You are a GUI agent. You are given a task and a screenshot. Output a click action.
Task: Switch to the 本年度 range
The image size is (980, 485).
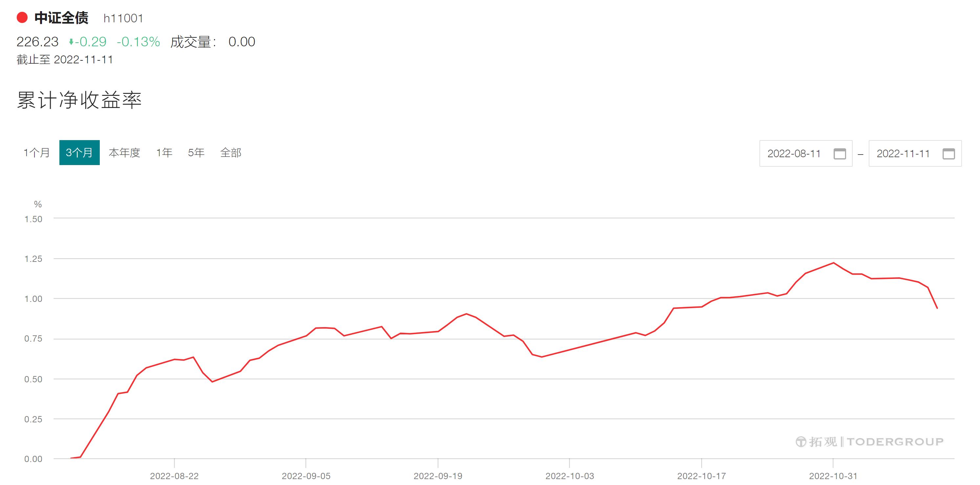124,153
